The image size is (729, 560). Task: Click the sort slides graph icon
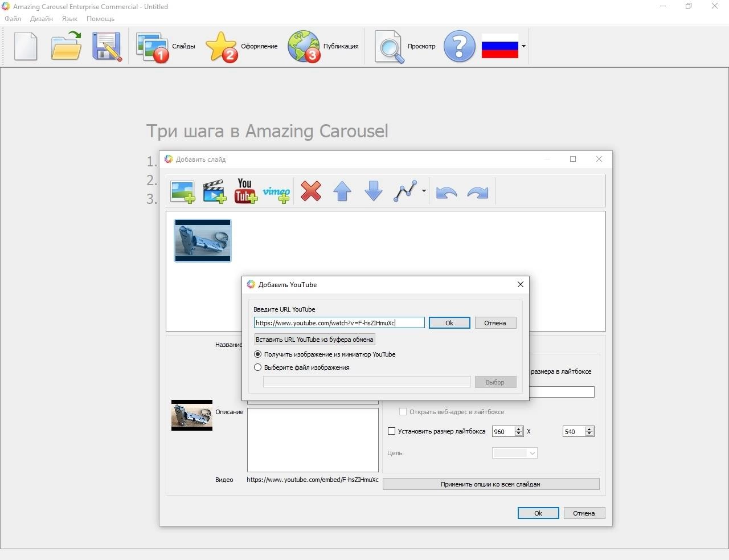click(x=406, y=191)
